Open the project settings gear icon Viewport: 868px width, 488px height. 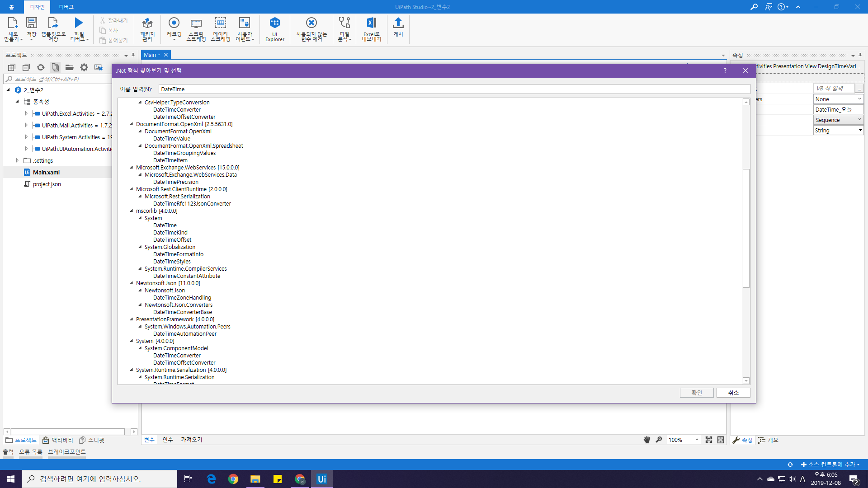[x=84, y=67]
